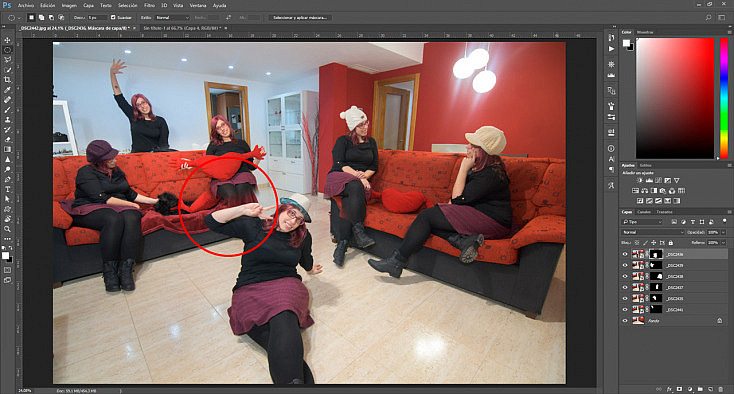
Task: Select the Horizontal Type tool
Action: (x=7, y=190)
